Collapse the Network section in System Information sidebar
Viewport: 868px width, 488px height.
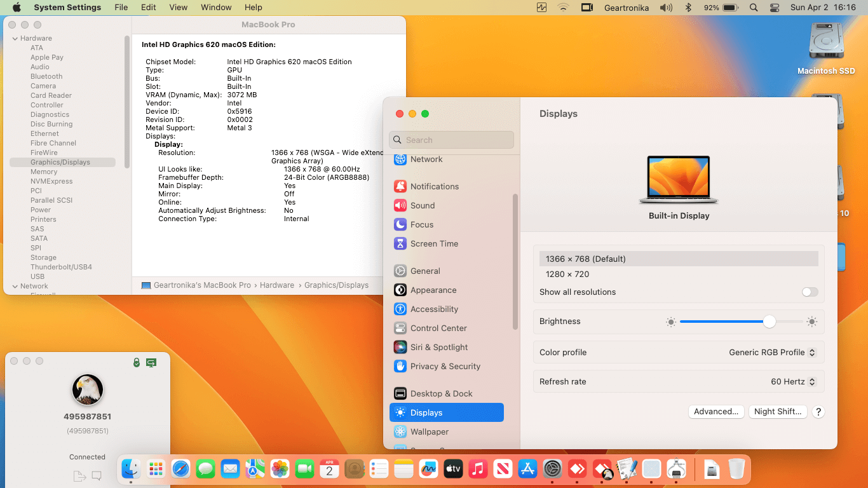15,287
